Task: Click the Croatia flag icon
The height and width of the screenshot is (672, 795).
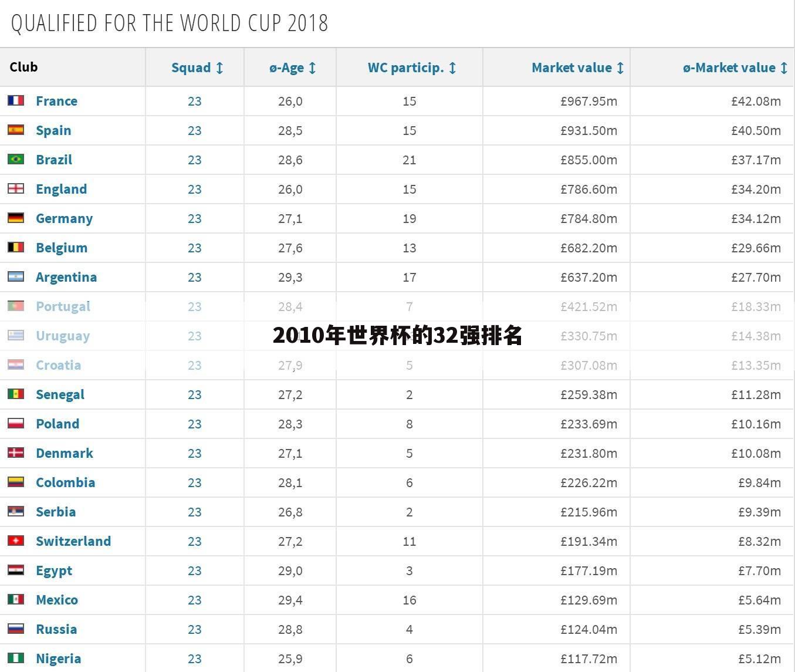Action: tap(16, 364)
